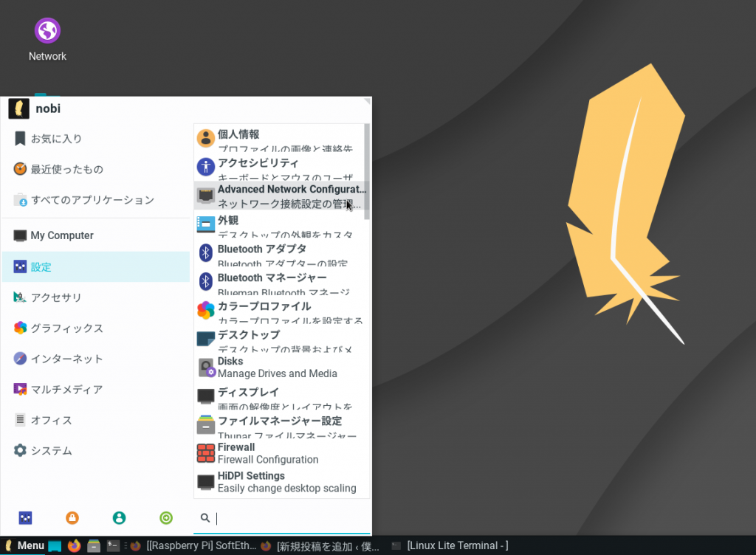Switch to the アクセサリ category
The height and width of the screenshot is (555, 756).
click(96, 297)
